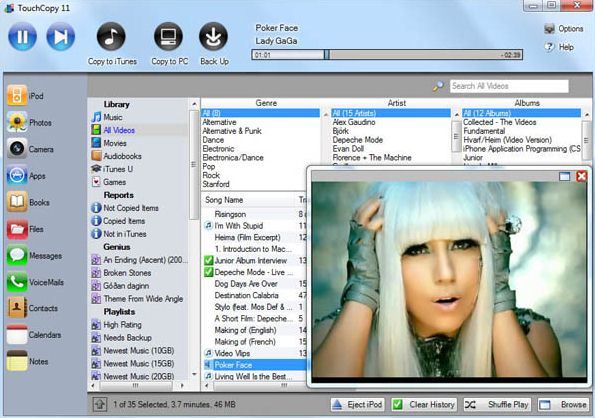Select Games in Library
The height and width of the screenshot is (418, 595).
[109, 182]
